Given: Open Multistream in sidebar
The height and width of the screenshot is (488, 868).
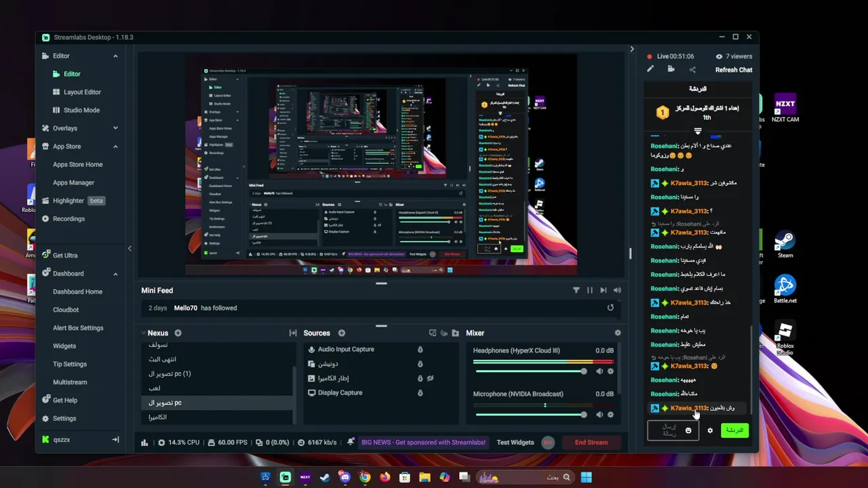Looking at the screenshot, I should 70,382.
